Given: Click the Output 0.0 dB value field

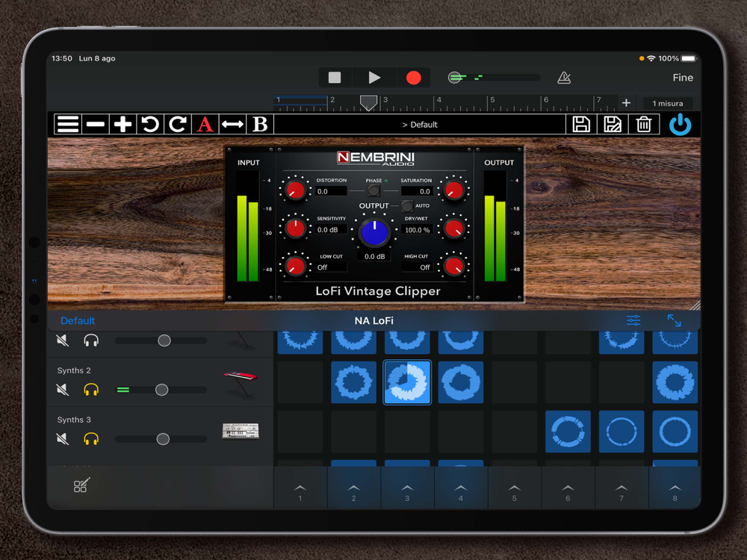Looking at the screenshot, I should click(x=374, y=256).
